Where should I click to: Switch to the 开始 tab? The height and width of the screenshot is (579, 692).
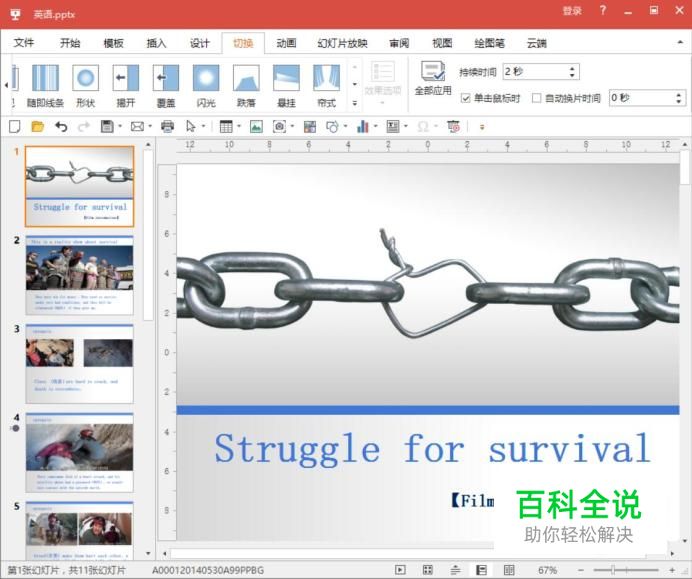point(70,43)
